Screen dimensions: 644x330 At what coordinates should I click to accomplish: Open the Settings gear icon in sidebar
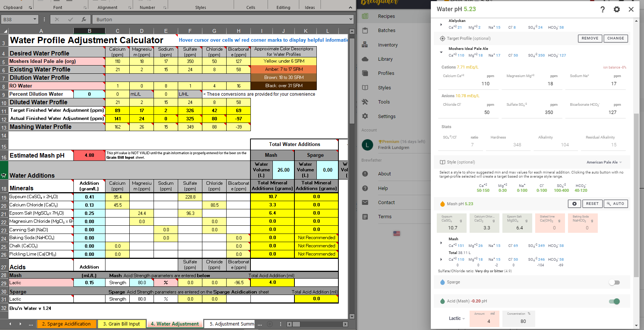coord(365,116)
